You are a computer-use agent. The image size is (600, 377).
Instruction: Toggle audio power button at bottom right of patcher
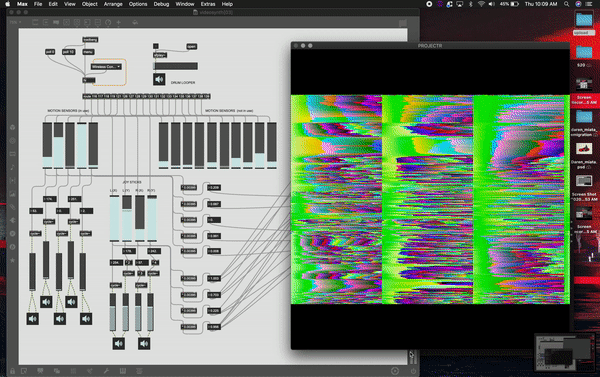(413, 371)
